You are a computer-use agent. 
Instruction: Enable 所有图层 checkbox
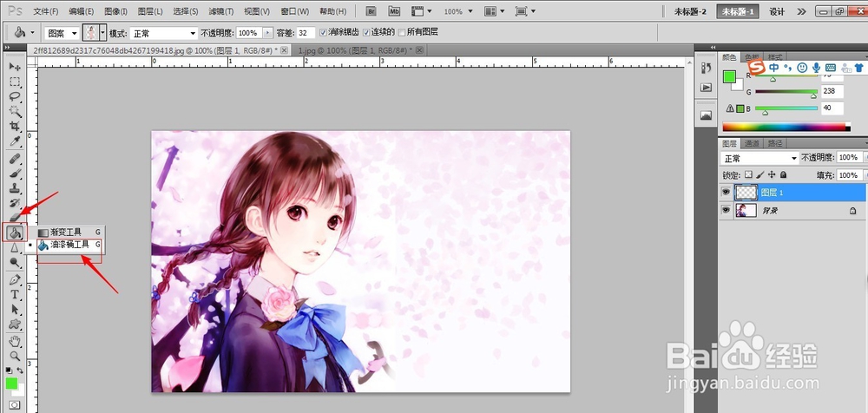401,33
